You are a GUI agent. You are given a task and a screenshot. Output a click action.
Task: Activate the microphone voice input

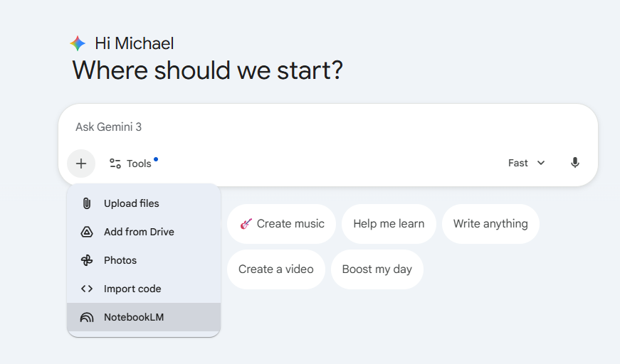tap(575, 163)
